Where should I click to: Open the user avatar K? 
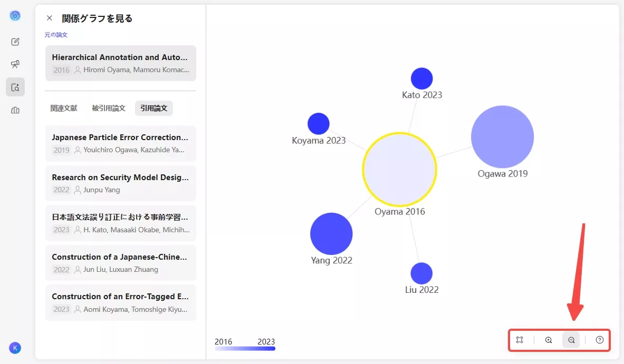click(x=15, y=348)
